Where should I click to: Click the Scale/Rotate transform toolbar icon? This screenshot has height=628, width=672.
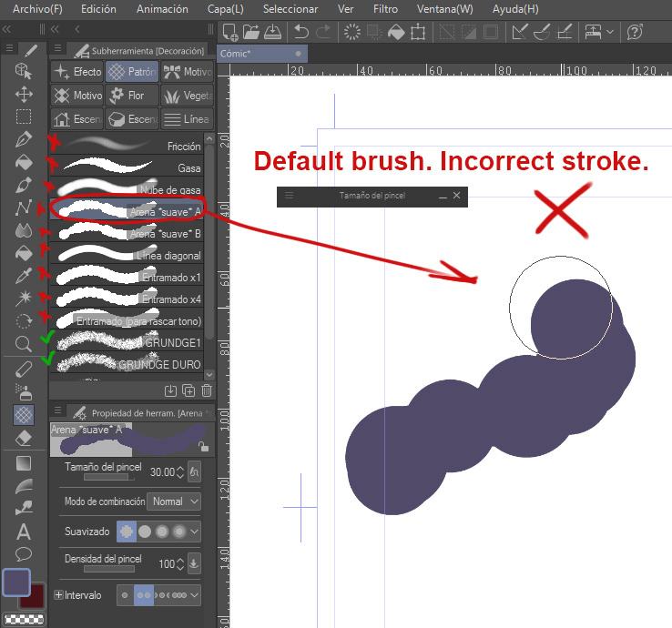click(x=418, y=32)
